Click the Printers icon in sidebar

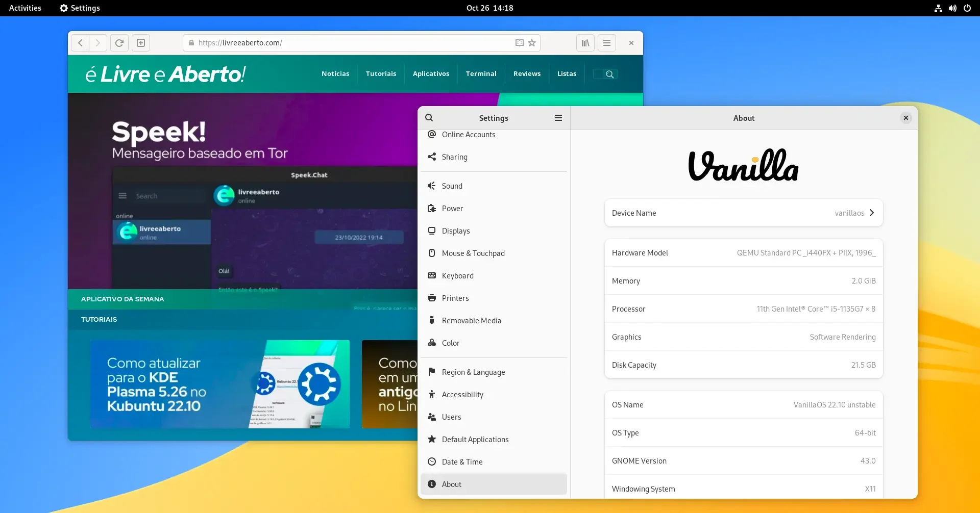point(432,298)
